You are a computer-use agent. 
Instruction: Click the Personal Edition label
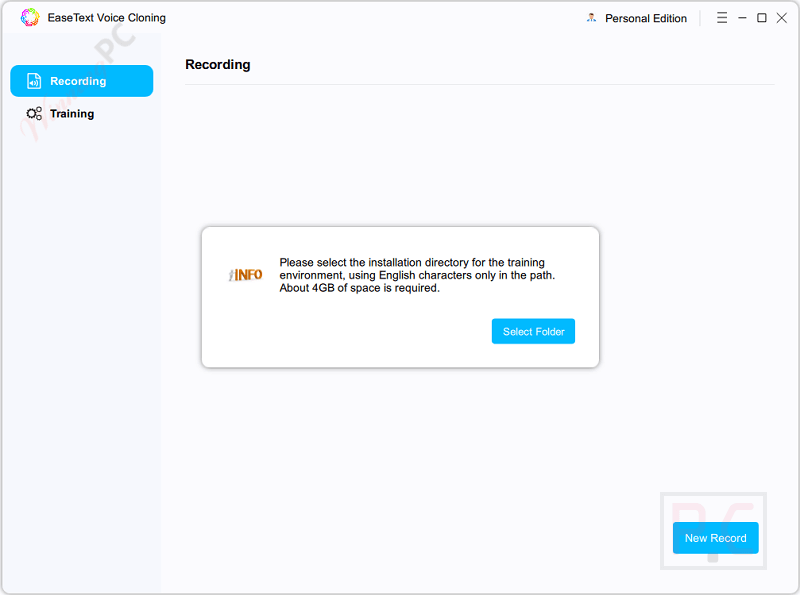645,18
